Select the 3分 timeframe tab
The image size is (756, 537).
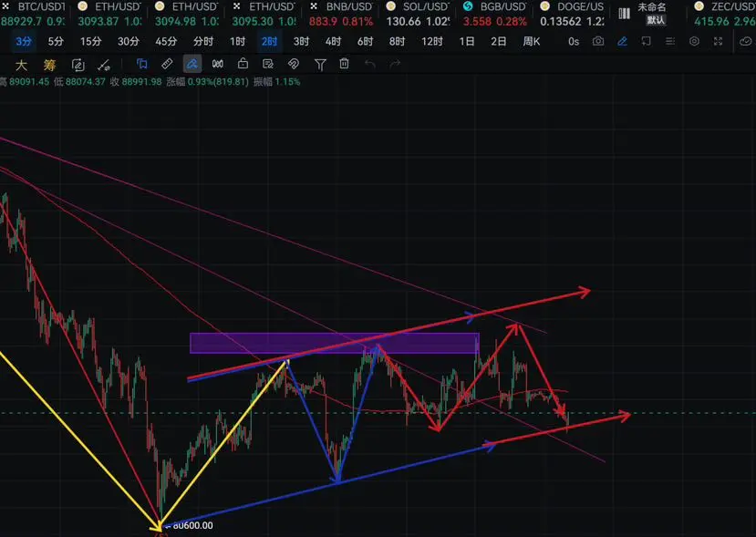click(23, 41)
